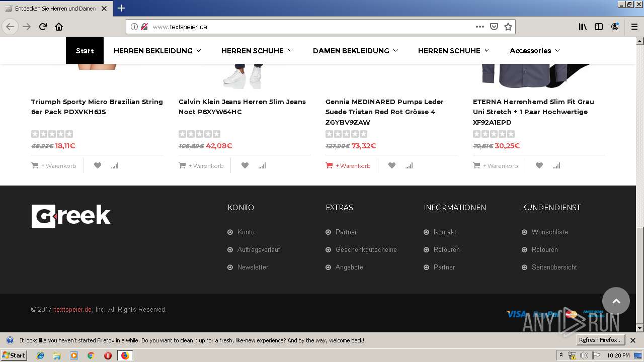Add Calvin Klein Jeans to Warenkorb
Viewport: 644px width, 362px height.
201,165
